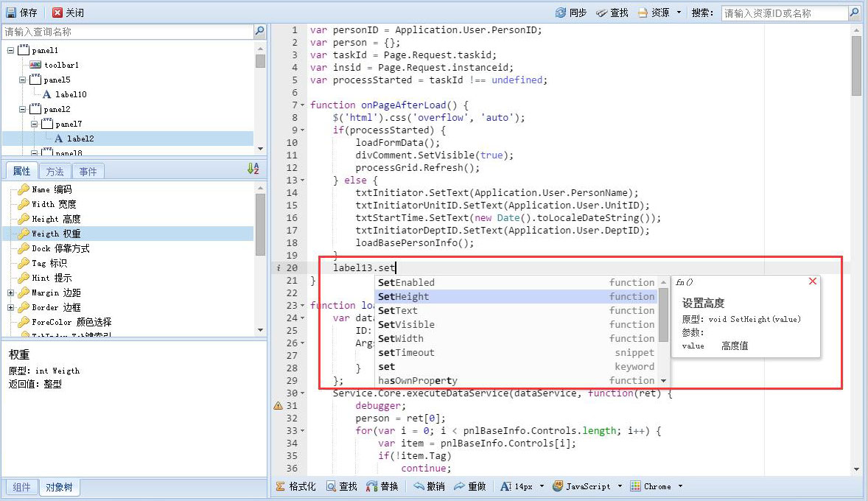The height and width of the screenshot is (501, 868).
Task: Close the SetHeight documentation tooltip
Action: point(812,281)
